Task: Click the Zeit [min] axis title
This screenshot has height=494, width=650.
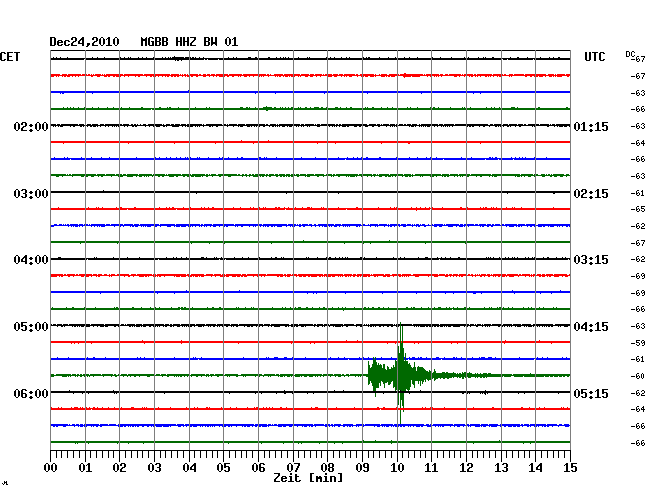Action: (308, 478)
